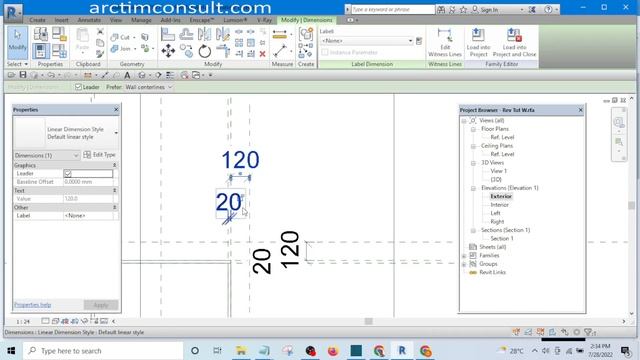
Task: Click the Edit Type button
Action: 100,155
